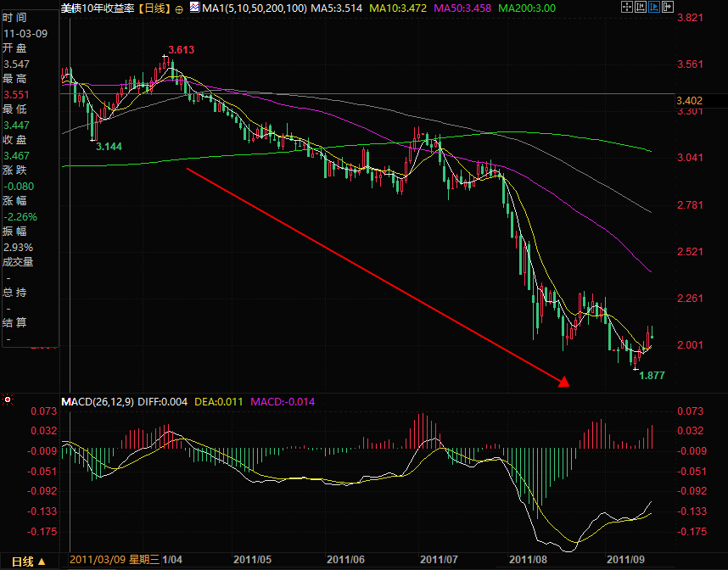This screenshot has width=728, height=570.
Task: Click the circled plus icon beside 日线
Action: pyautogui.click(x=179, y=8)
